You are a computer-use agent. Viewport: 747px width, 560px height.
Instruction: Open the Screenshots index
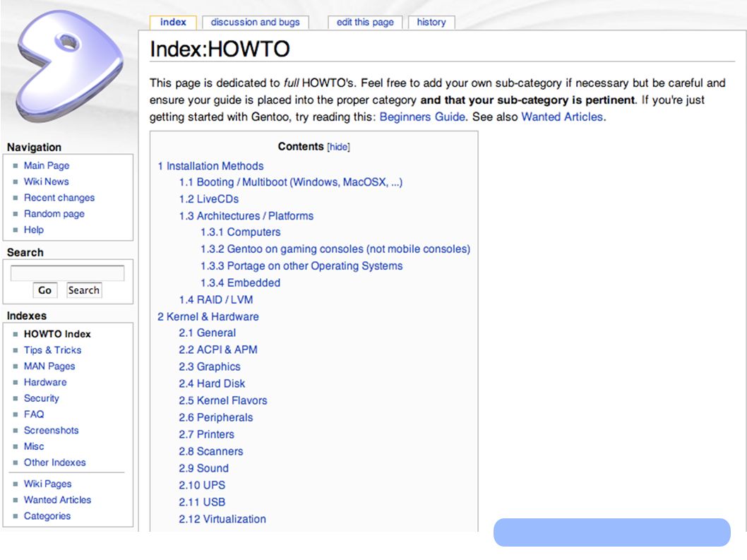(x=51, y=430)
